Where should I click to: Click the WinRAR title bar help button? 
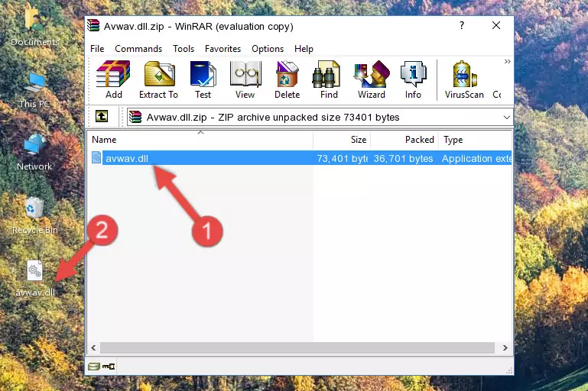[x=462, y=25]
